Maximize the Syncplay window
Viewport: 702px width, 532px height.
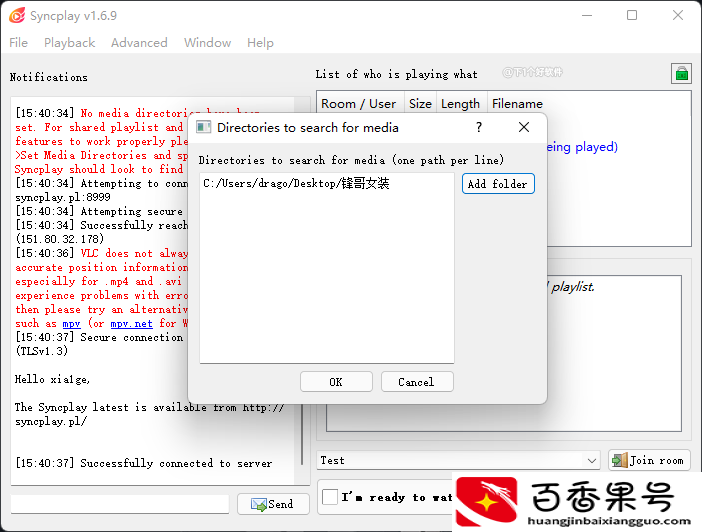632,16
